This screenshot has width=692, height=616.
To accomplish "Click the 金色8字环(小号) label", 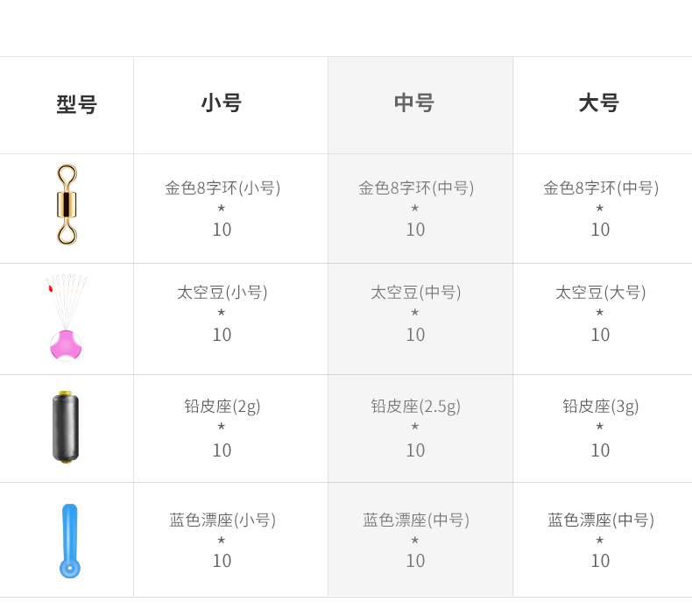I will pos(222,188).
